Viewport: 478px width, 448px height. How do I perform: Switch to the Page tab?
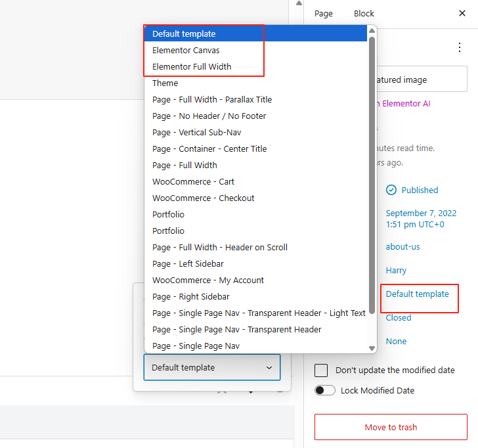[x=324, y=13]
